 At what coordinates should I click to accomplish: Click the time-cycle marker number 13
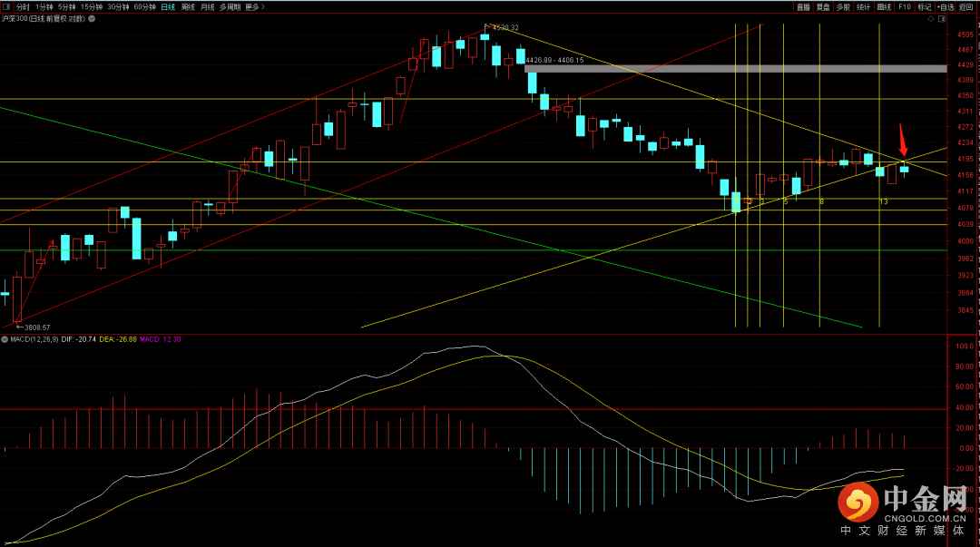[x=883, y=201]
